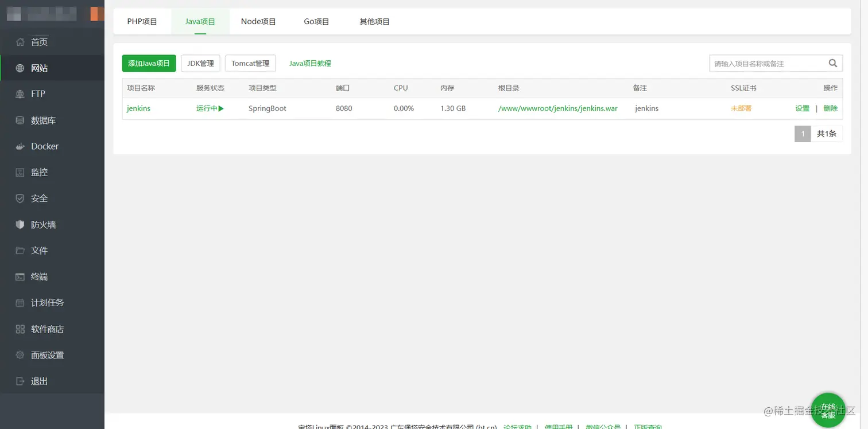The height and width of the screenshot is (429, 868).
Task: Open the 终端 terminal icon in sidebar
Action: (20, 277)
